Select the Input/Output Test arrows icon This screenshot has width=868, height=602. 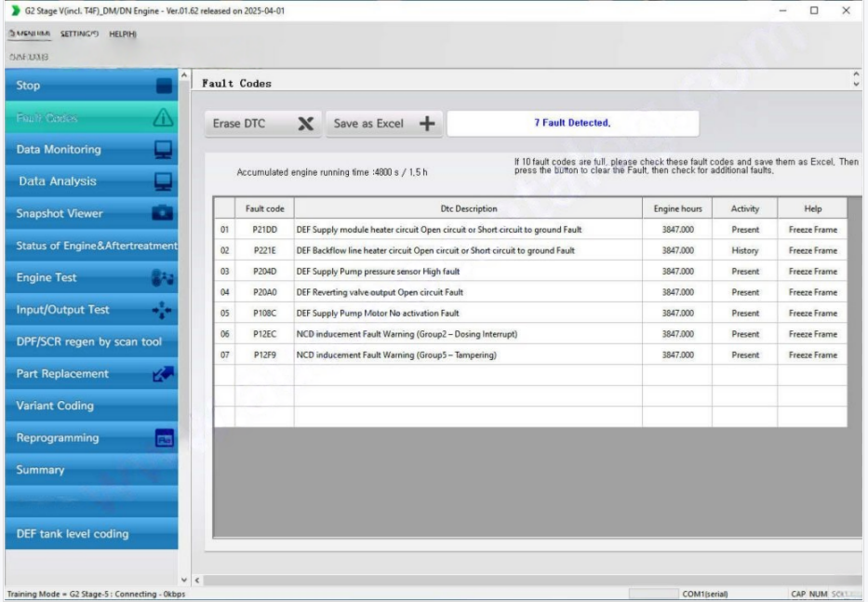[x=163, y=310]
